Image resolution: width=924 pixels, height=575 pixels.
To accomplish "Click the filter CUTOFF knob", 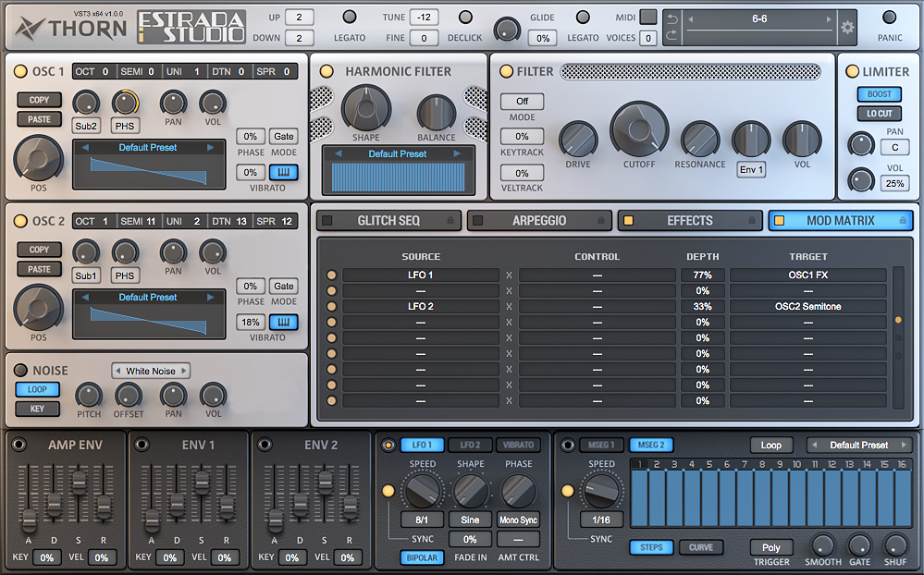I will [639, 129].
